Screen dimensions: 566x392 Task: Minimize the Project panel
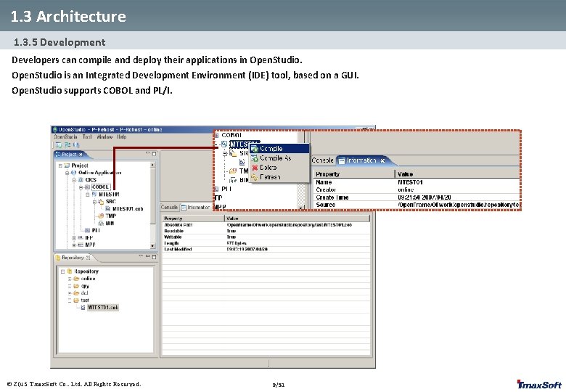[x=147, y=153]
